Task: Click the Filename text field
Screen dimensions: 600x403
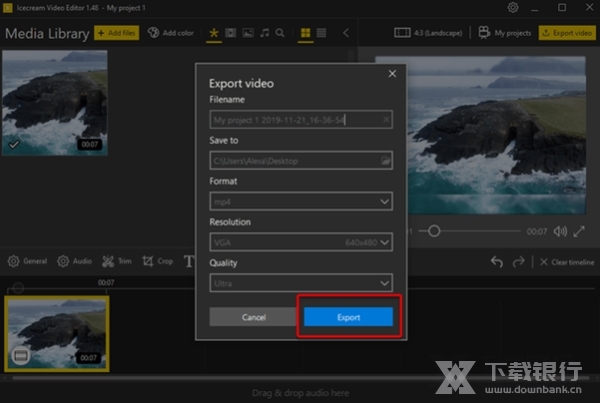Action: click(x=290, y=120)
